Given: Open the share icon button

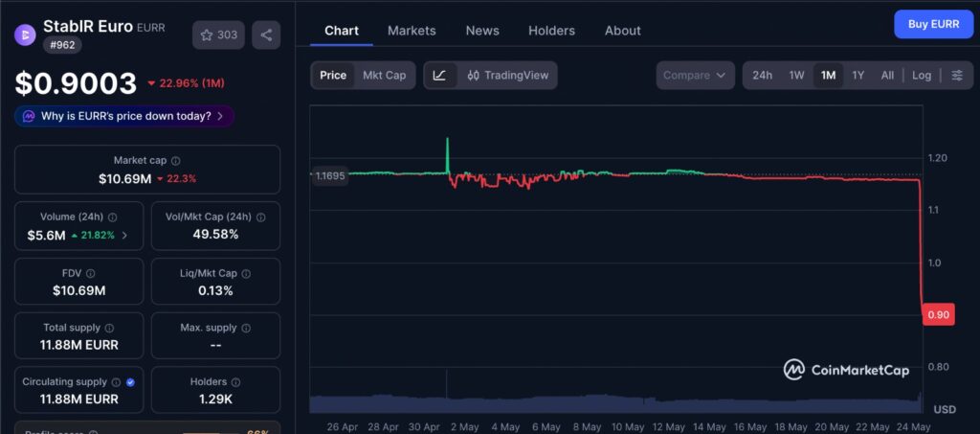Looking at the screenshot, I should [266, 35].
